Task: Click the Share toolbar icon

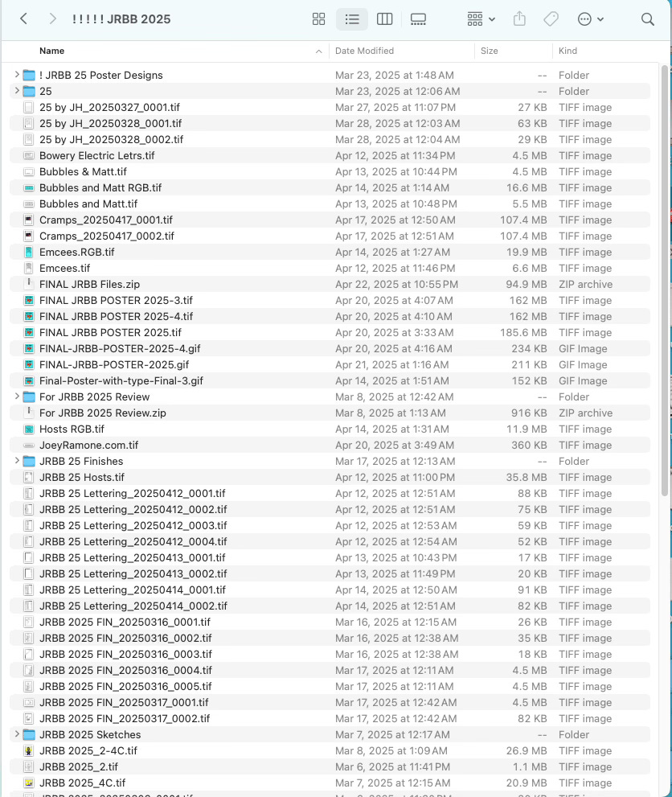Action: tap(519, 19)
